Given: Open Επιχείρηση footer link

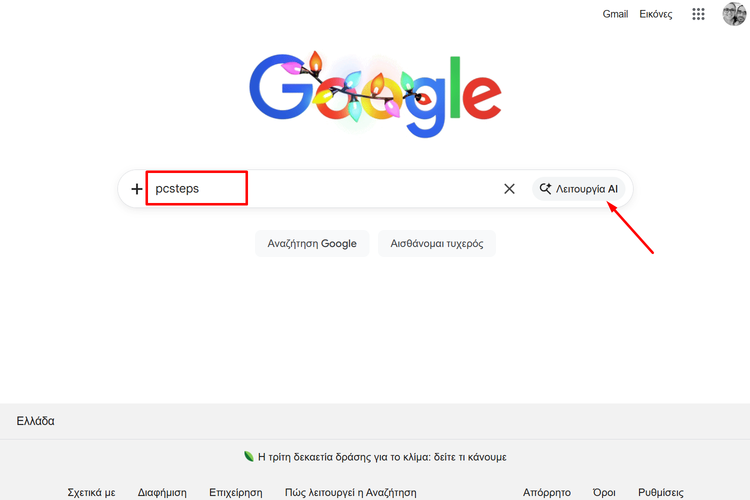Looking at the screenshot, I should 236,492.
